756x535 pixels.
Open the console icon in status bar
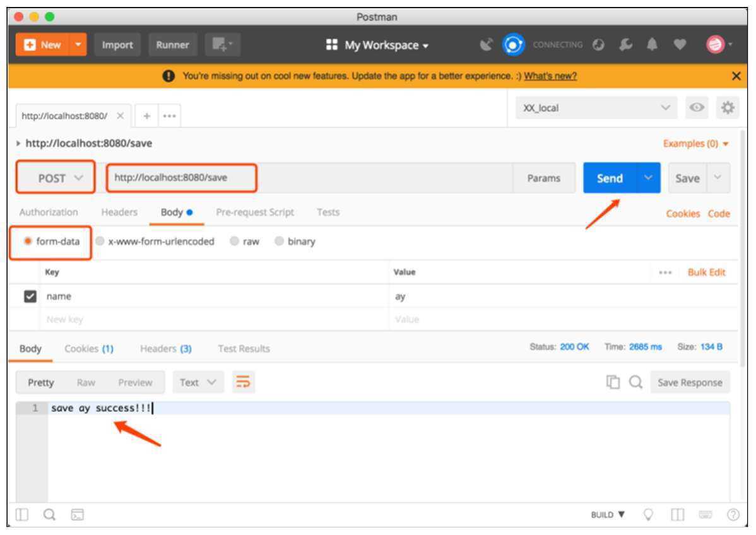77,515
